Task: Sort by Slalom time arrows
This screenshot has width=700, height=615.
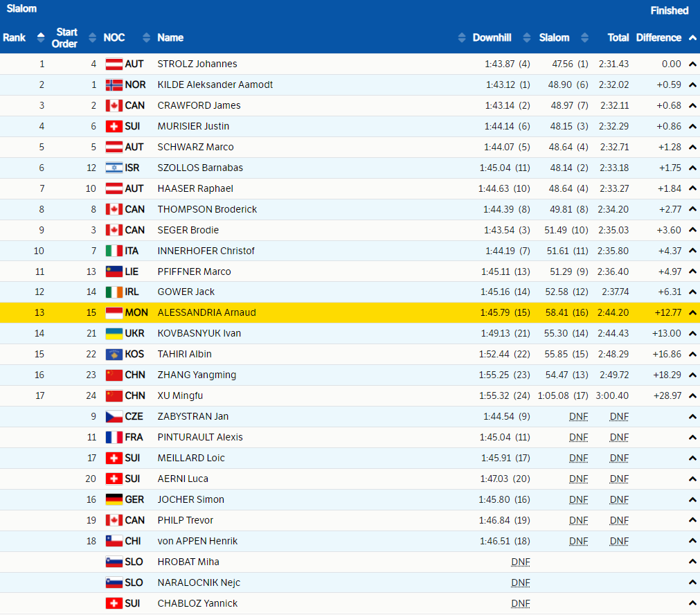Action: pos(585,37)
